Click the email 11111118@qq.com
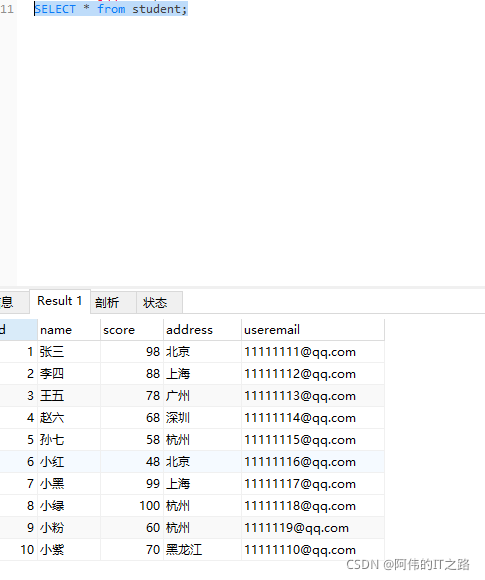Image resolution: width=485 pixels, height=580 pixels. click(313, 506)
